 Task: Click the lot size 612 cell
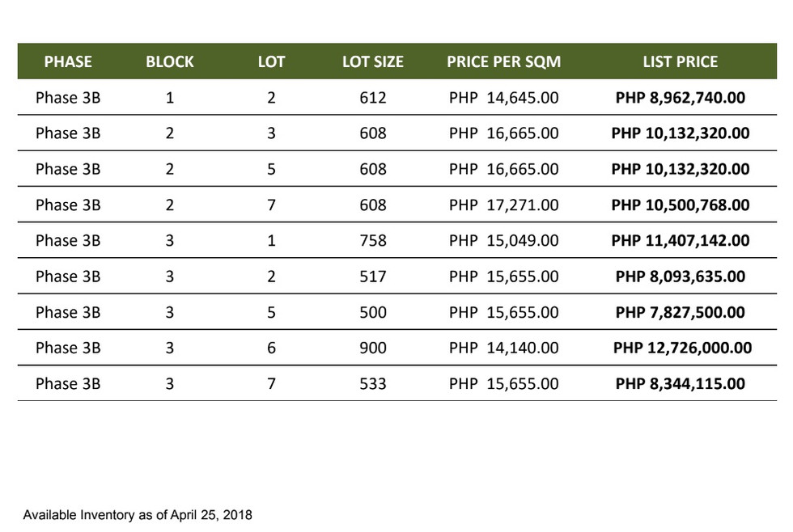coord(373,98)
